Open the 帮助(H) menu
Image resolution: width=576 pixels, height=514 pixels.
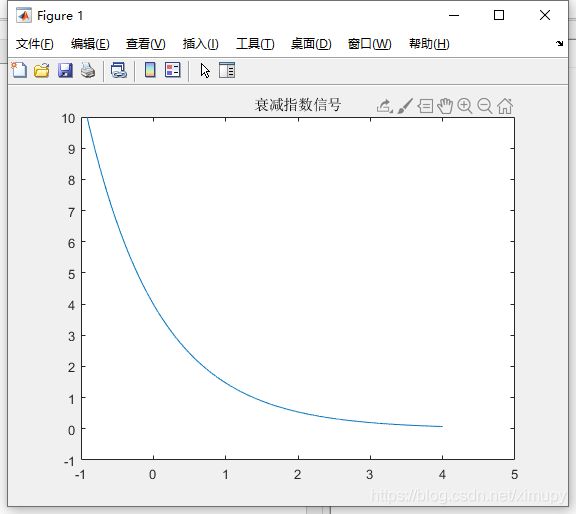(429, 44)
